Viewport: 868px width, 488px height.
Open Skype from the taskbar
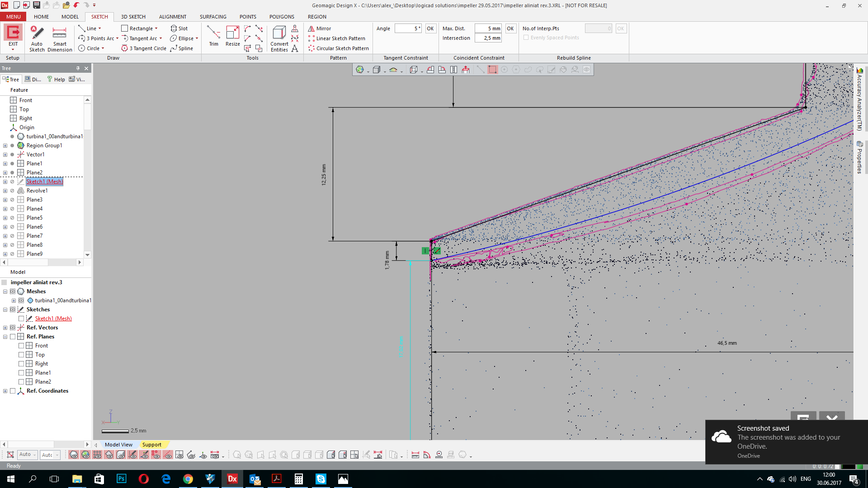tap(321, 479)
